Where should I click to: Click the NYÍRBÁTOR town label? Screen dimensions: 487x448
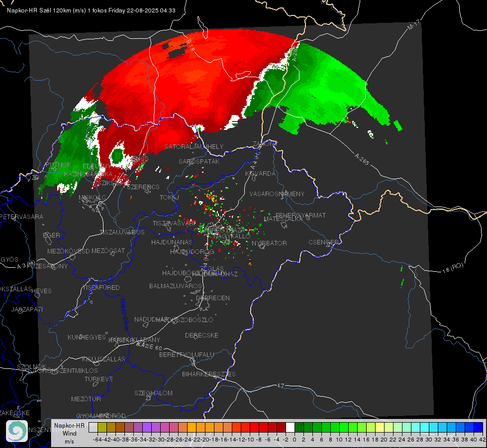coord(269,243)
